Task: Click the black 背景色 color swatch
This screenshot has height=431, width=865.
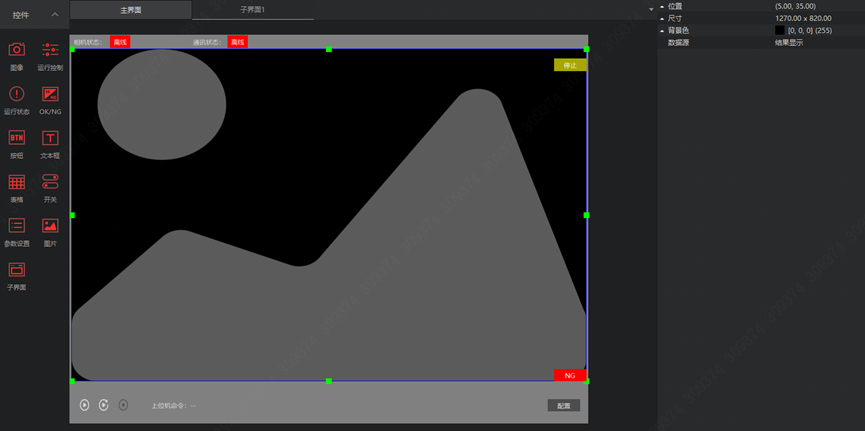Action: click(780, 30)
